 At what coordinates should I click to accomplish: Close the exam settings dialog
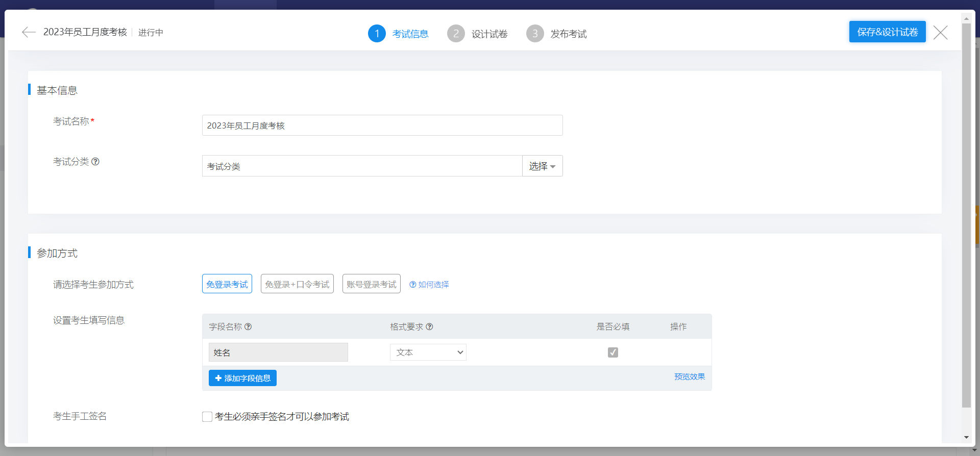(940, 33)
